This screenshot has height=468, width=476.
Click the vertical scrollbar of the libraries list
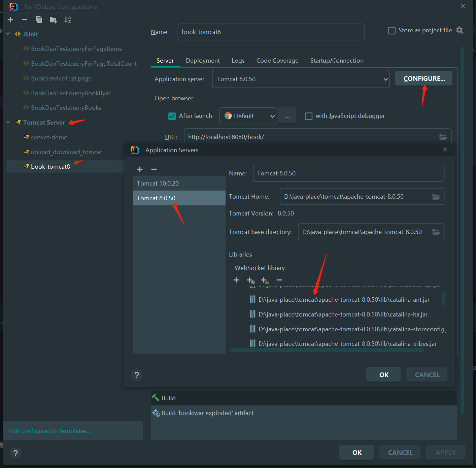click(443, 299)
